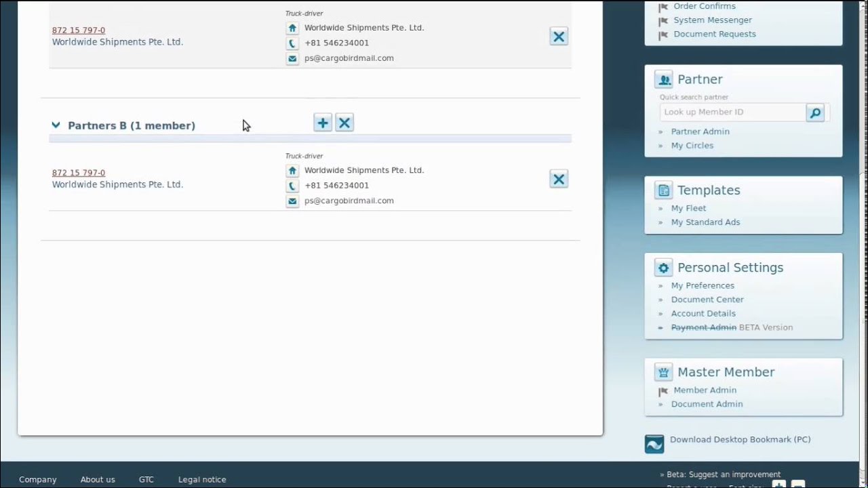Open System Messenger

[713, 20]
